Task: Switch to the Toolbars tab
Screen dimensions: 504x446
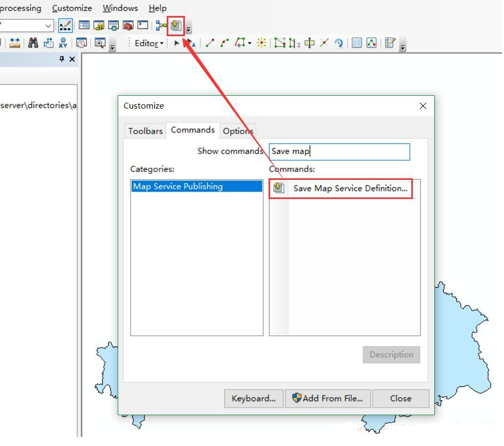Action: 145,131
